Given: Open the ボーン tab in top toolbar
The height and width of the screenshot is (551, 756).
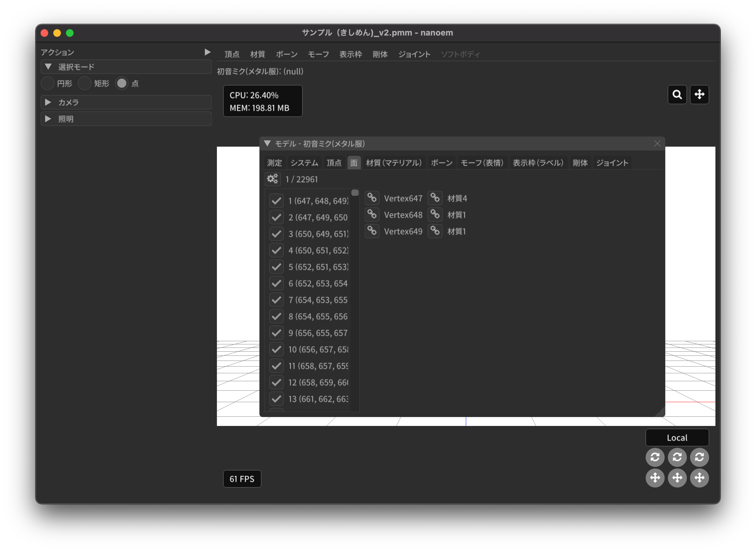Looking at the screenshot, I should pos(286,54).
